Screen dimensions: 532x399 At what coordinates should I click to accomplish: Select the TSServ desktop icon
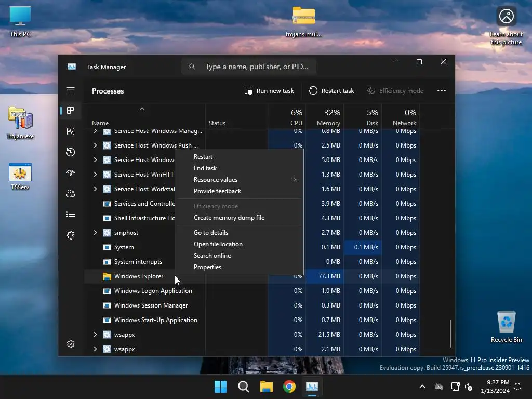20,177
